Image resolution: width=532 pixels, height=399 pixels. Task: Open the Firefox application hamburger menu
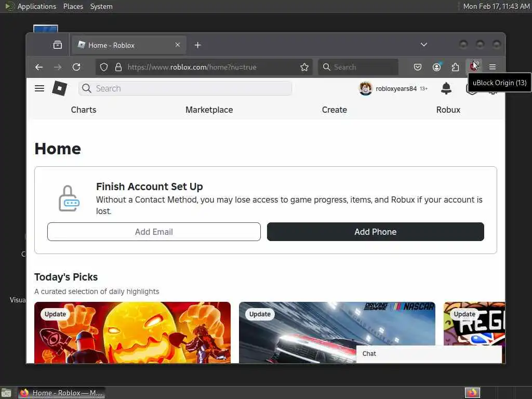pos(493,67)
